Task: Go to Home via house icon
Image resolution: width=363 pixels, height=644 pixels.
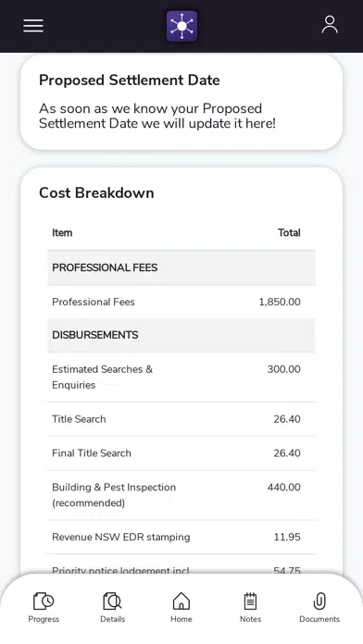Action: coord(181,601)
